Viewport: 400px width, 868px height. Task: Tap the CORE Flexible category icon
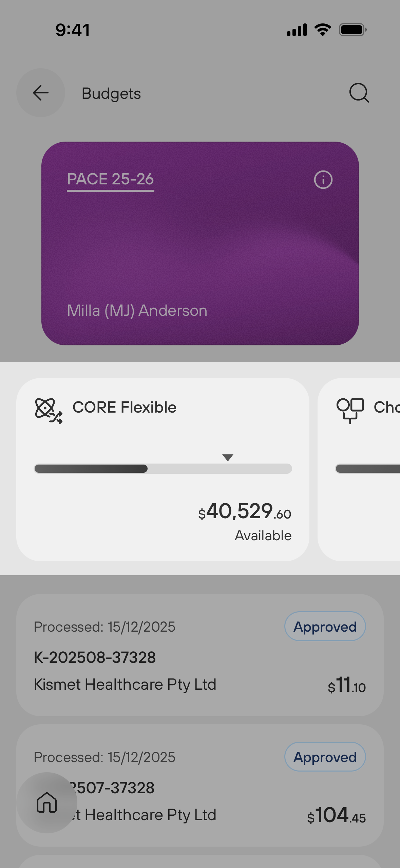click(49, 411)
